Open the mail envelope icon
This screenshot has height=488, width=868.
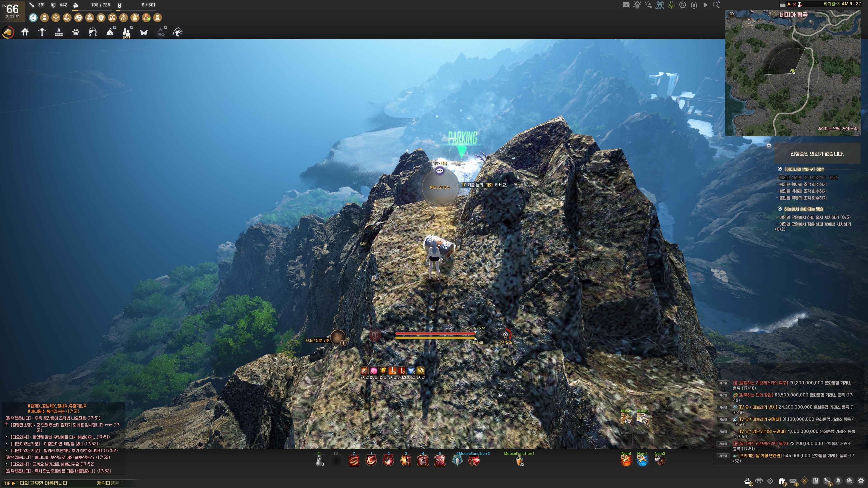793,481
